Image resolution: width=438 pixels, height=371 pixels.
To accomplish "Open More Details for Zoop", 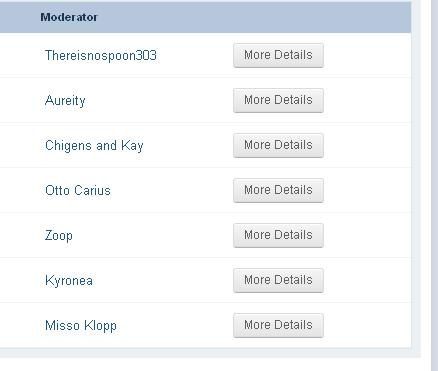I will coord(278,235).
